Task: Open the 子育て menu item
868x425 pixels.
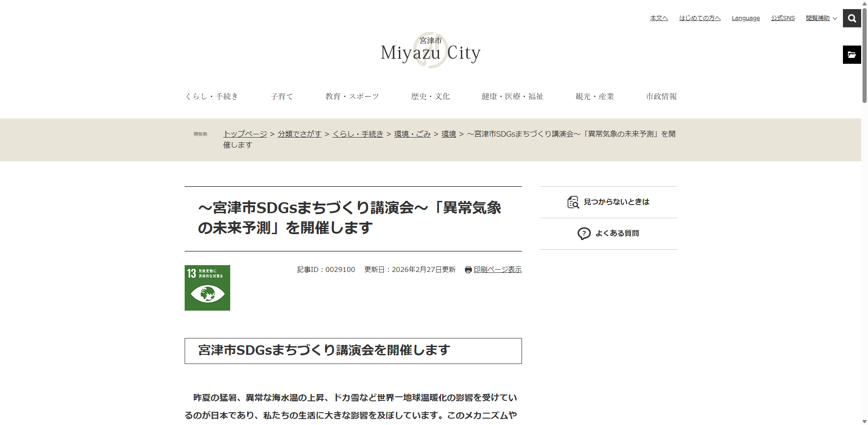Action: coord(282,97)
